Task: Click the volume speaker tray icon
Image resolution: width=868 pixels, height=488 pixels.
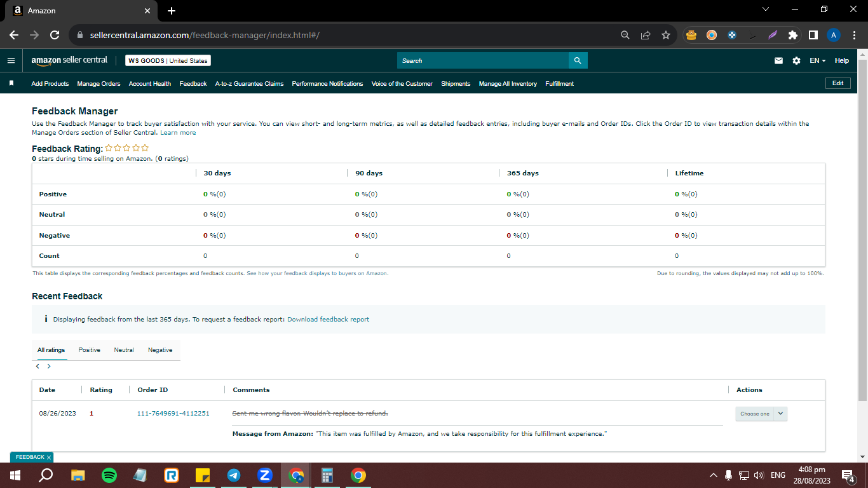Action: pos(759,475)
